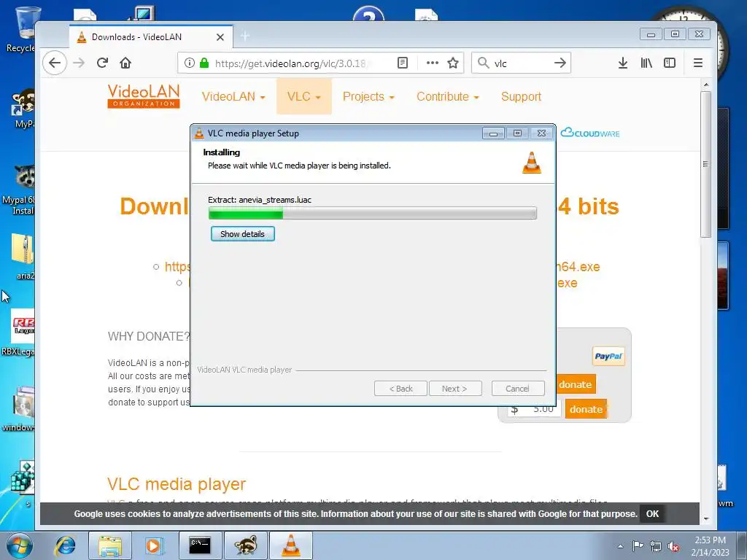Open page actions three-dots menu
747x560 pixels.
[x=432, y=63]
